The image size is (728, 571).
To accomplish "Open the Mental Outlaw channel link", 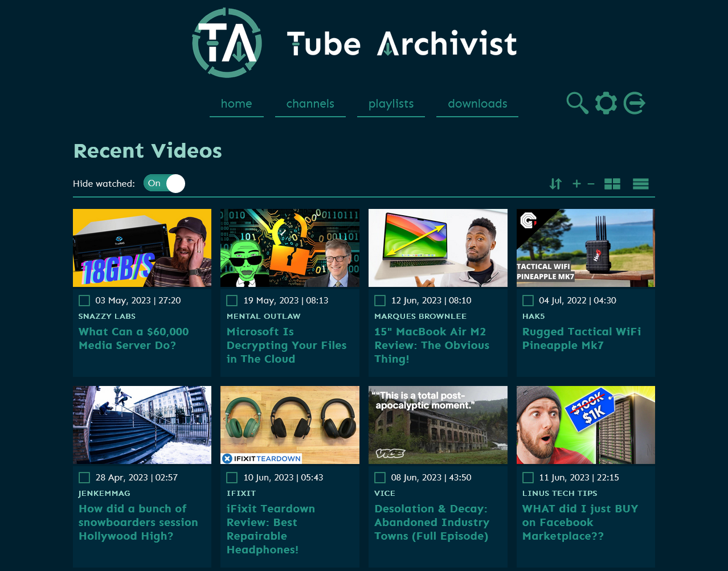I will [x=263, y=316].
